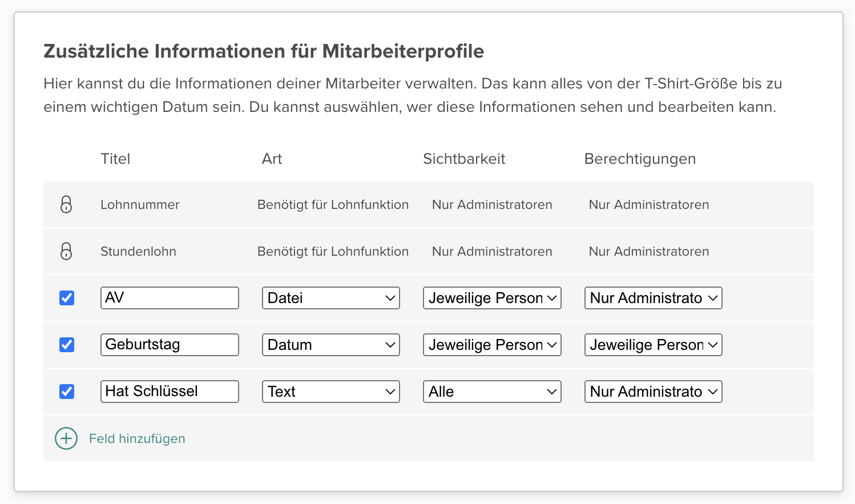Viewport: 855px width, 504px height.
Task: Click the lock icon beside Stundenlohn
Action: tap(66, 251)
